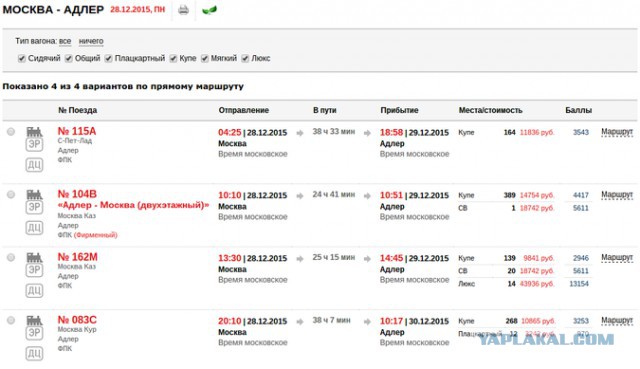Viewport: 640px width, 369px height.
Task: Click train icon for № 083С
Action: pos(34,320)
